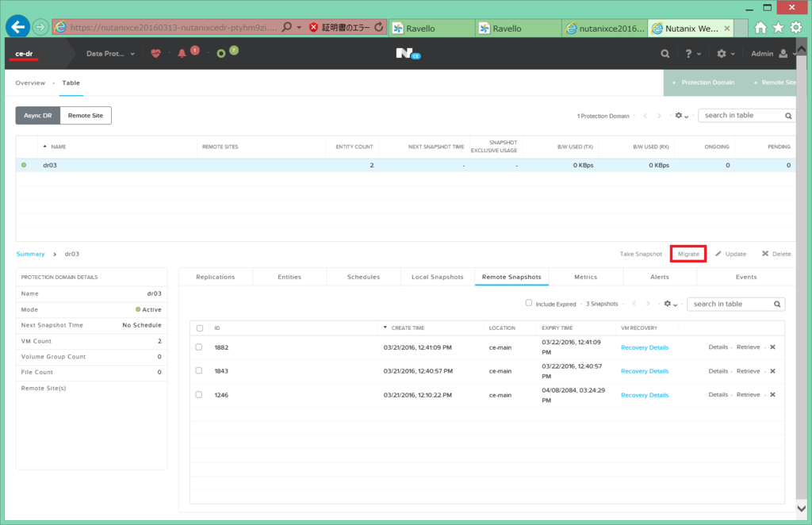The height and width of the screenshot is (525, 812).
Task: Retrieve snapshot 1843
Action: 749,371
